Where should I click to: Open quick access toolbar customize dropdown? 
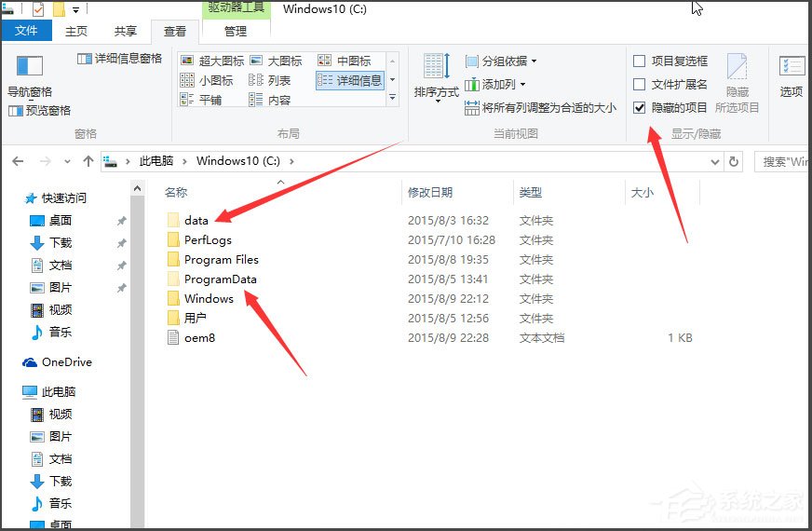click(75, 9)
